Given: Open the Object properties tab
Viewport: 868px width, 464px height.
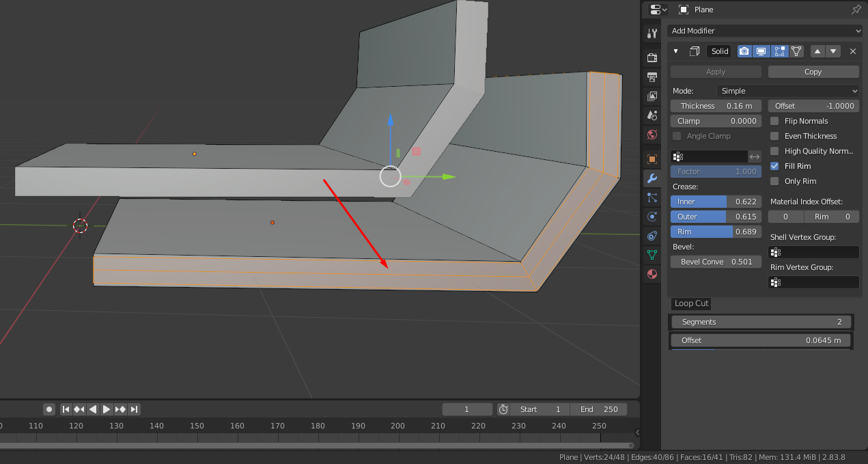Looking at the screenshot, I should [x=652, y=159].
